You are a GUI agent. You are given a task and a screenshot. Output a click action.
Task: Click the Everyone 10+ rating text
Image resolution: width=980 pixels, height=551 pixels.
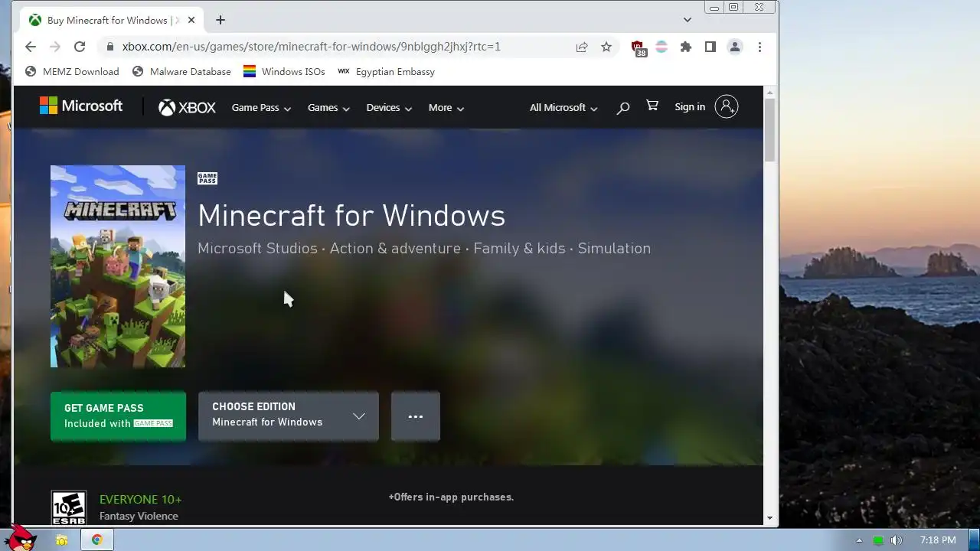[141, 499]
